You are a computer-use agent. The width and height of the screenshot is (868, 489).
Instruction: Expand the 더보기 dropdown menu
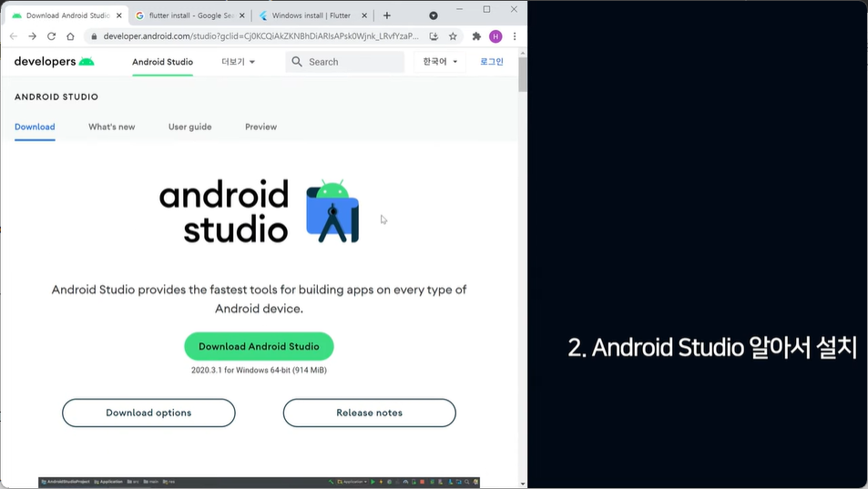[x=238, y=62]
